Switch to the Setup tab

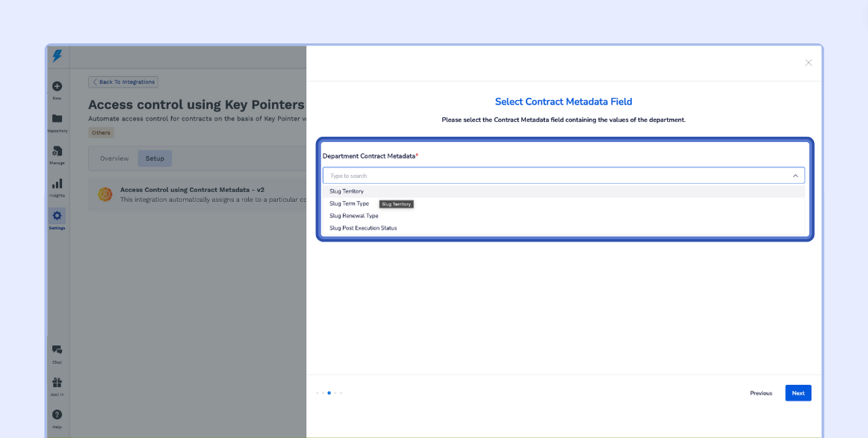point(155,158)
